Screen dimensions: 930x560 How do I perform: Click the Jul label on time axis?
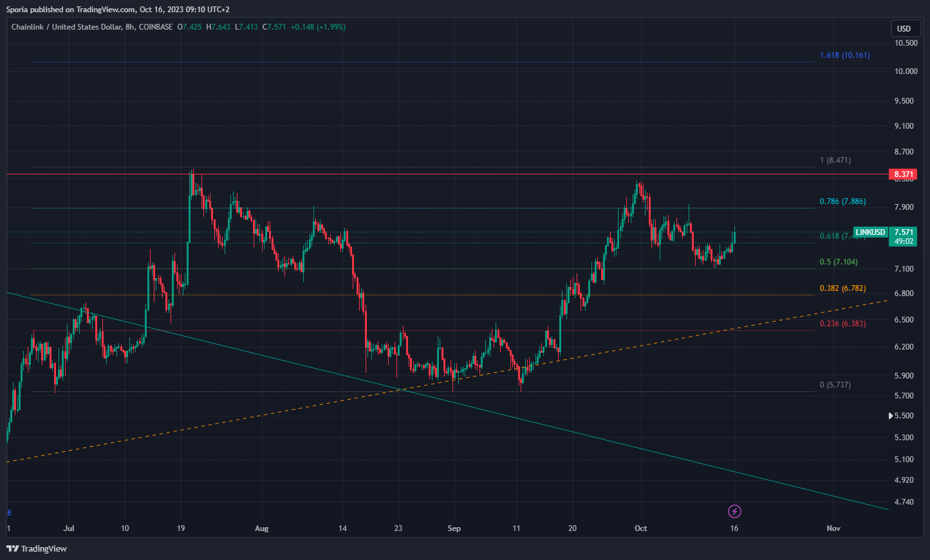[69, 528]
